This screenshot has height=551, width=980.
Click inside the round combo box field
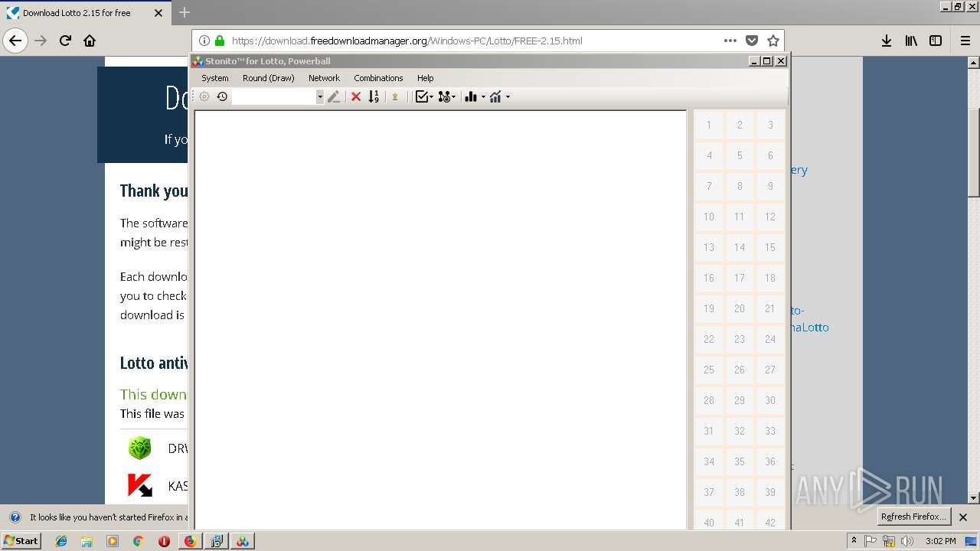274,97
